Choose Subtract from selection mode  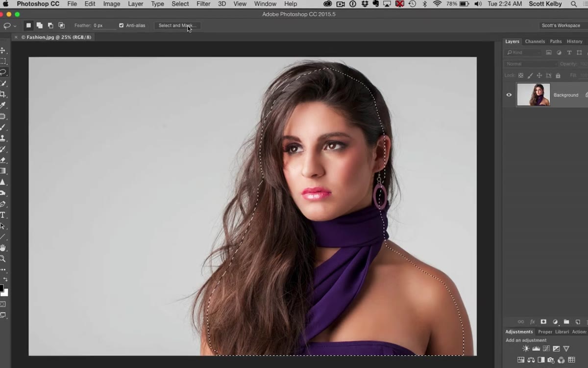point(50,26)
